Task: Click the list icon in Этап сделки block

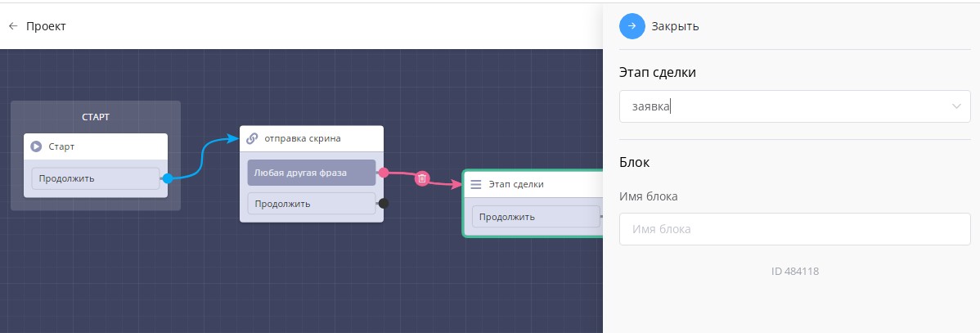Action: [x=475, y=185]
